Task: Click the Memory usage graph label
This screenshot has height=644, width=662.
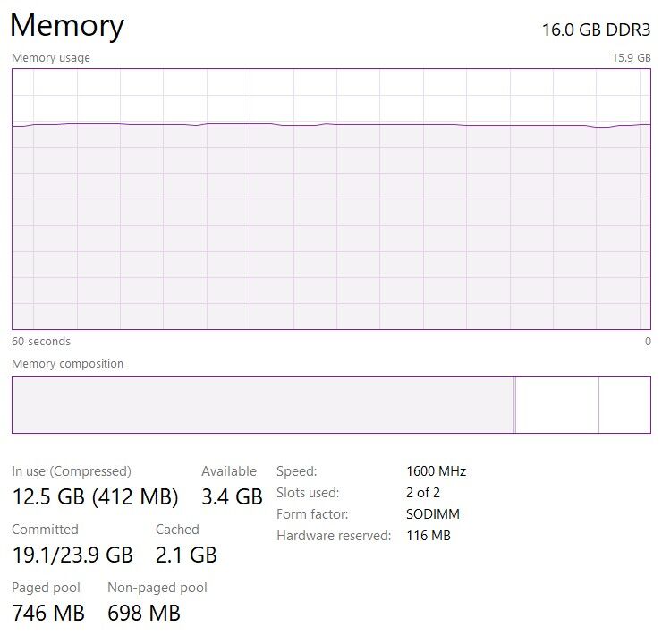Action: (x=51, y=58)
